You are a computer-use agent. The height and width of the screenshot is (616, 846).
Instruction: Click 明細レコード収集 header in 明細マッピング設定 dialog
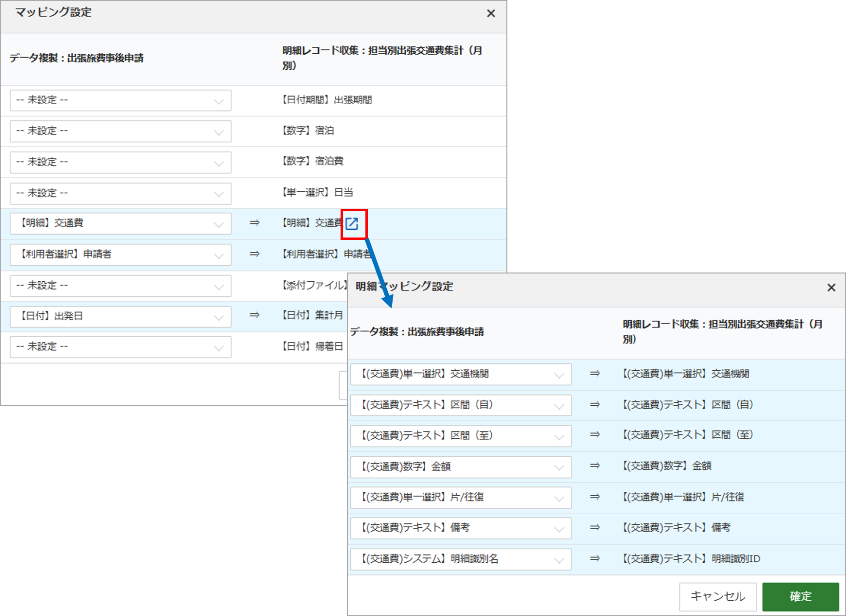point(722,332)
